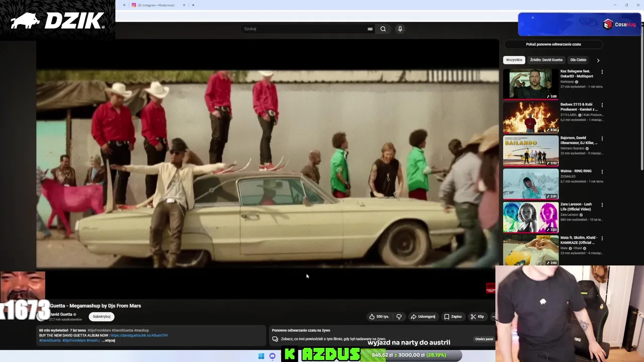Viewport: 644px width, 362px height.
Task: Create a clip with the Klip scissors
Action: (477, 317)
